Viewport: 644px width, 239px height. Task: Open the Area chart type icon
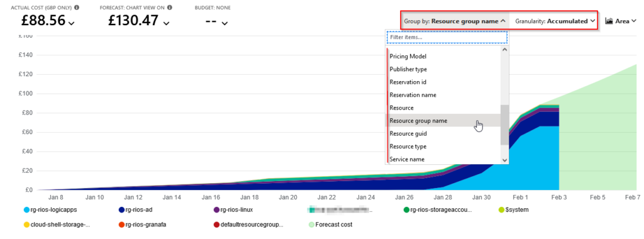coord(609,21)
